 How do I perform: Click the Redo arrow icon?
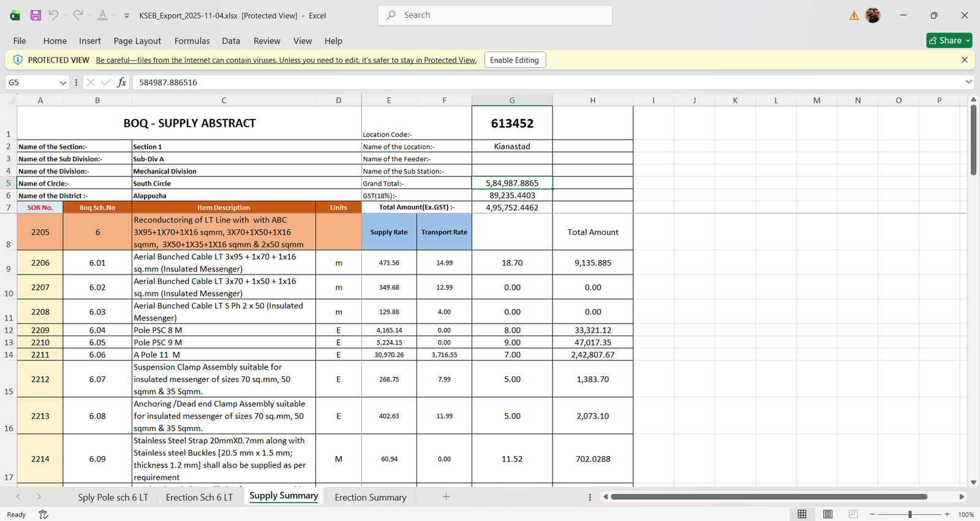[x=78, y=15]
